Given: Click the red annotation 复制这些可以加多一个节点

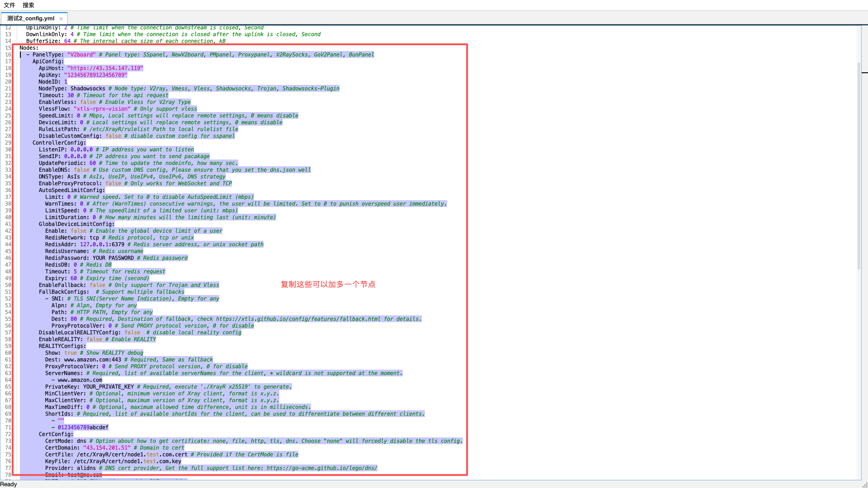Looking at the screenshot, I should point(328,284).
